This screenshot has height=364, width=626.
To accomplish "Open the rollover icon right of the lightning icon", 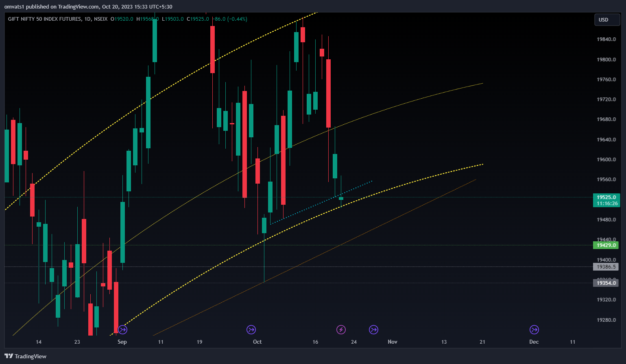I will (373, 329).
